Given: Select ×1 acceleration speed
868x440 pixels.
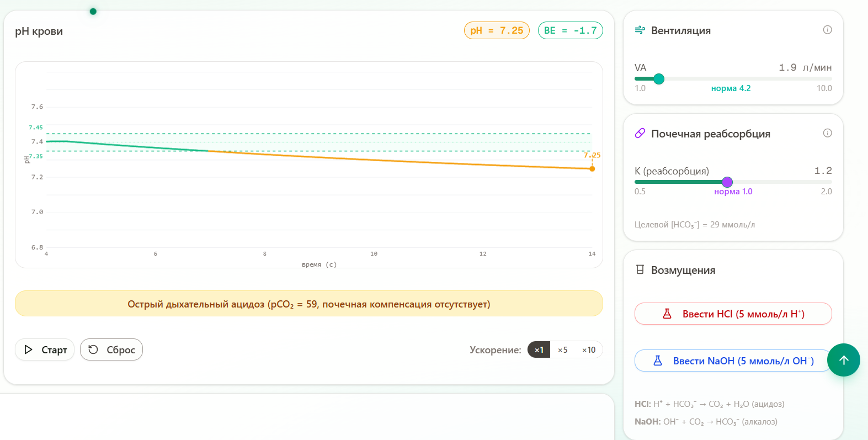Looking at the screenshot, I should (x=539, y=349).
